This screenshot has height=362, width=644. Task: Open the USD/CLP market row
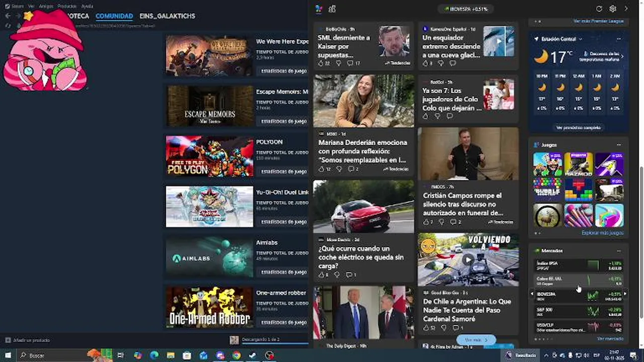[579, 327]
